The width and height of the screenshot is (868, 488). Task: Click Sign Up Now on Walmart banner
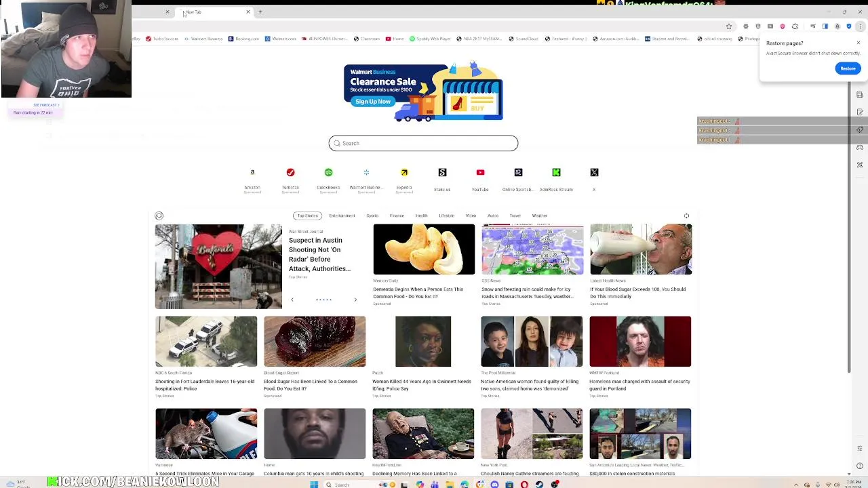coord(372,102)
